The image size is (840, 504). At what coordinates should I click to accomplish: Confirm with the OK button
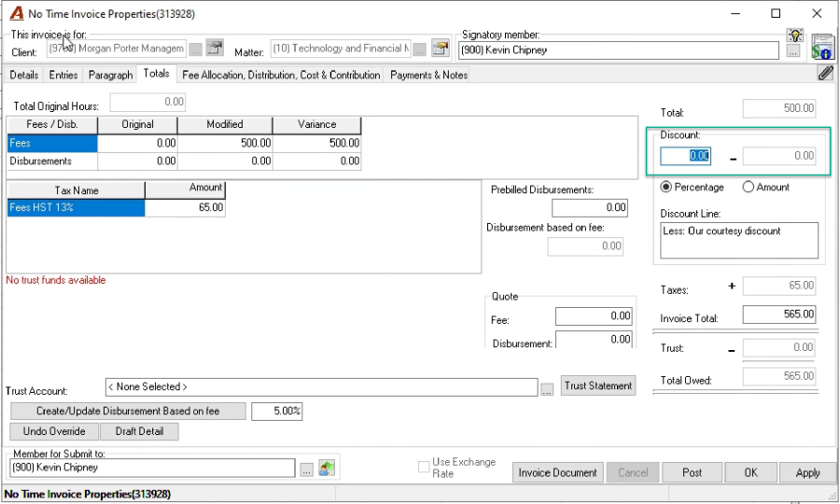(751, 473)
